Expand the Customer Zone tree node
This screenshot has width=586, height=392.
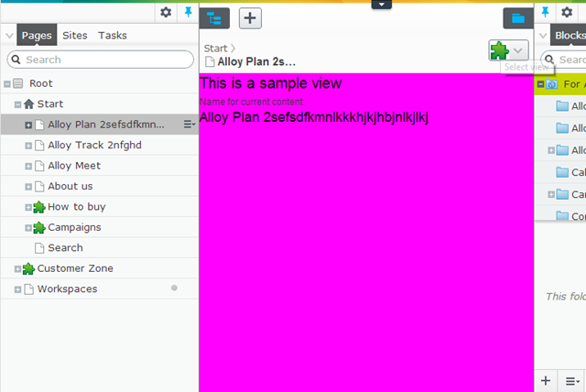tap(17, 268)
